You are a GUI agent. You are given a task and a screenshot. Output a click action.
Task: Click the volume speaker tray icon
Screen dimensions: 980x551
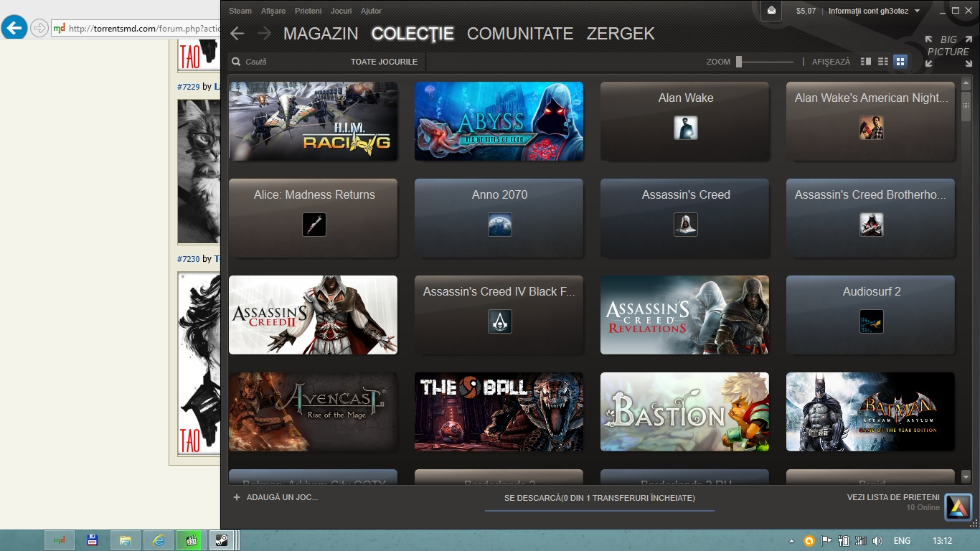[877, 541]
